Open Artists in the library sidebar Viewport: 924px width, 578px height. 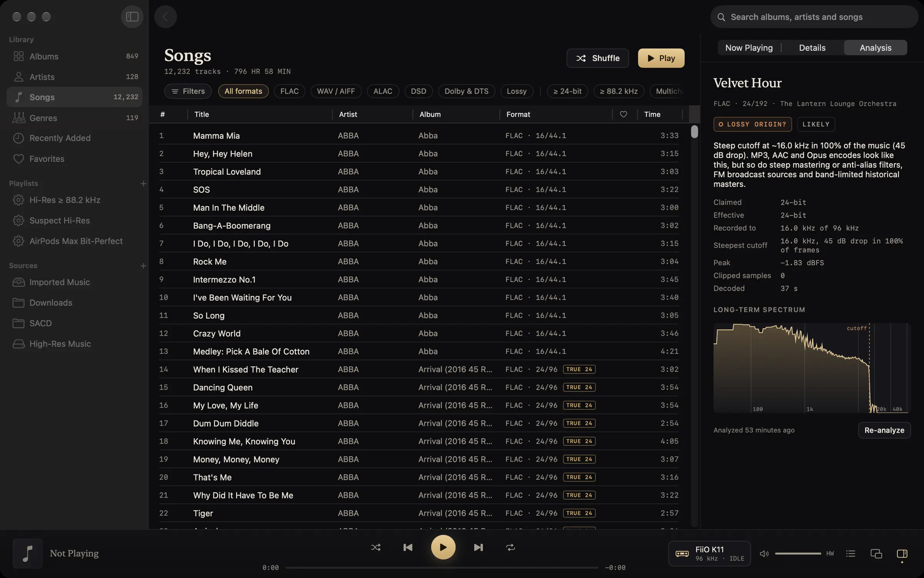point(74,77)
